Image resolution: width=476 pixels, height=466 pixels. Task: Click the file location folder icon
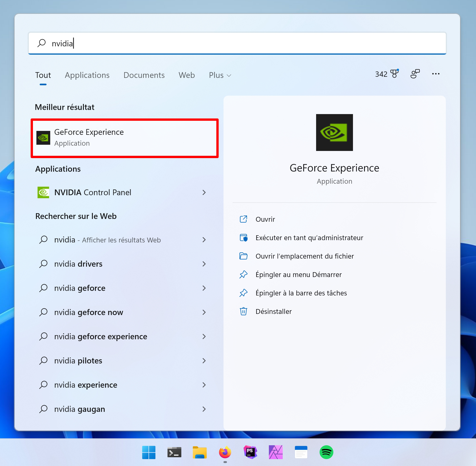click(x=243, y=256)
